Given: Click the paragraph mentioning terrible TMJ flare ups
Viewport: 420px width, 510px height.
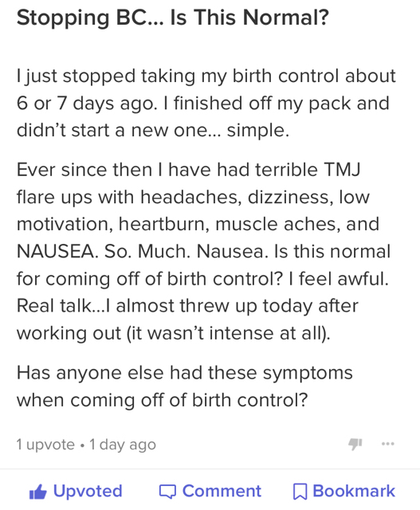Looking at the screenshot, I should pyautogui.click(x=204, y=252).
